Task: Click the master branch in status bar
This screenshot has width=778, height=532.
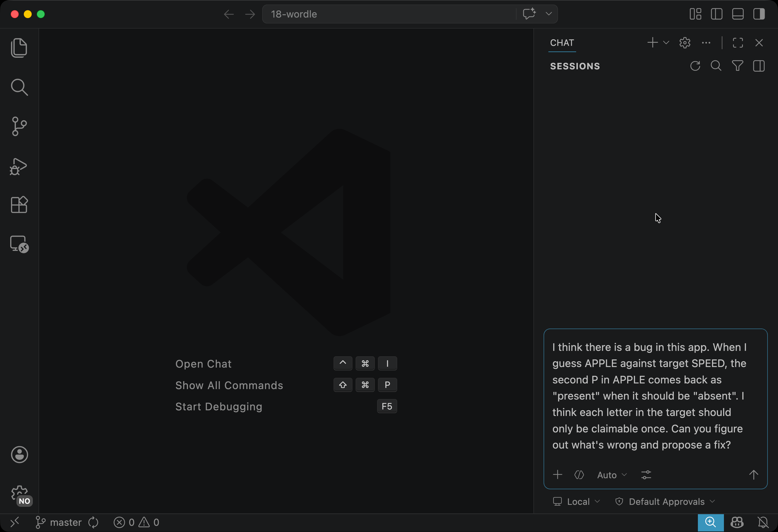Action: point(59,522)
